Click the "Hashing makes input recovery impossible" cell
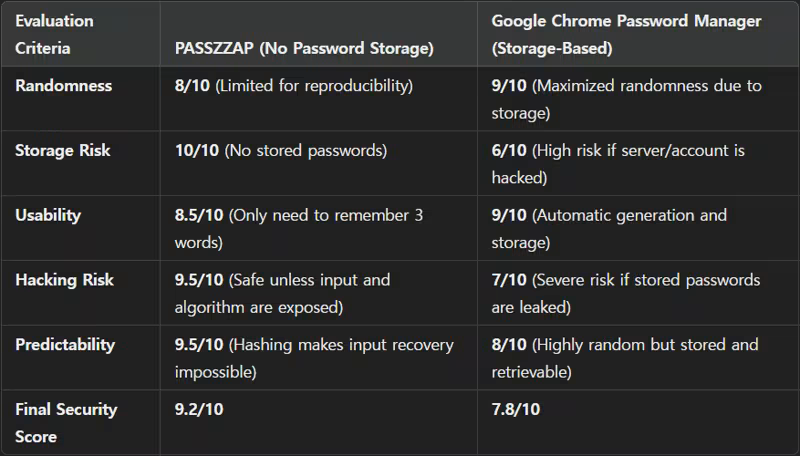Screen dimensions: 800x456 [314, 358]
